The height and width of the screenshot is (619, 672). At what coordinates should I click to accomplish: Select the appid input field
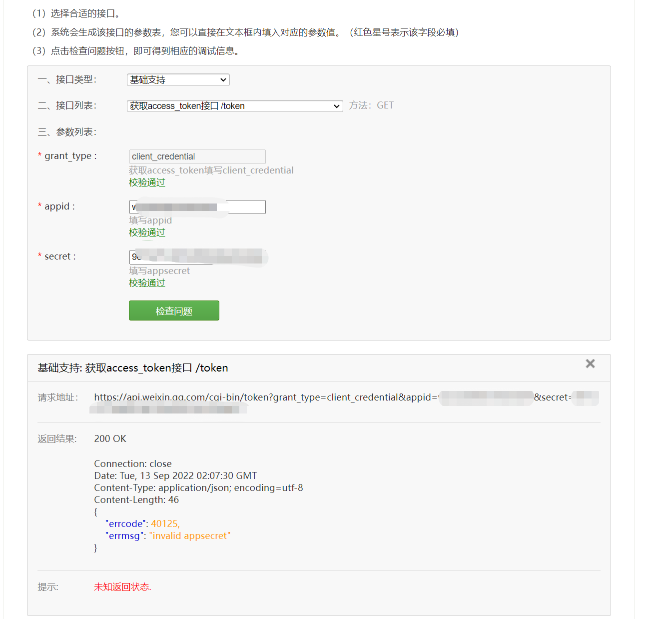pyautogui.click(x=197, y=206)
